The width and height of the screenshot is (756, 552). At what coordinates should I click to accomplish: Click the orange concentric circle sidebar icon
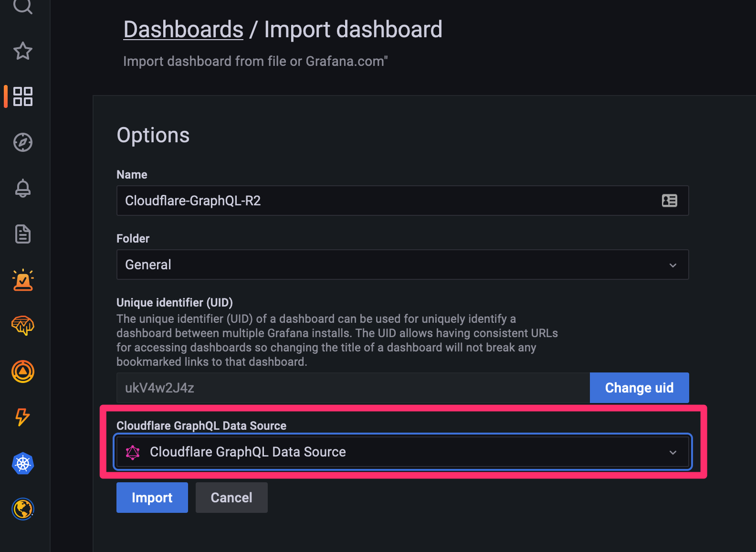click(23, 372)
